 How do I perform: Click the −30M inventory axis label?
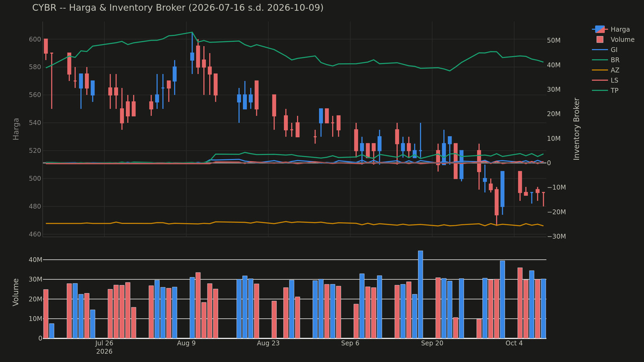[x=557, y=237]
